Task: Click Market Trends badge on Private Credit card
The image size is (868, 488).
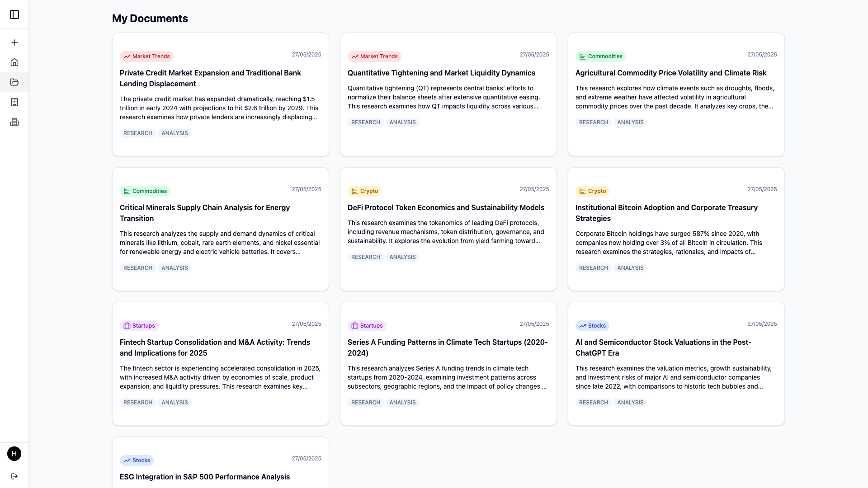Action: pos(146,56)
